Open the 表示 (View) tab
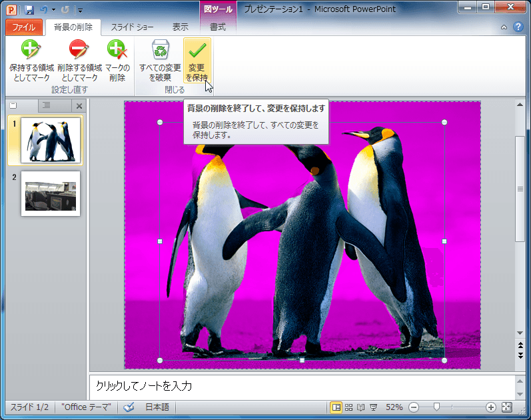The width and height of the screenshot is (531, 420). pos(180,27)
